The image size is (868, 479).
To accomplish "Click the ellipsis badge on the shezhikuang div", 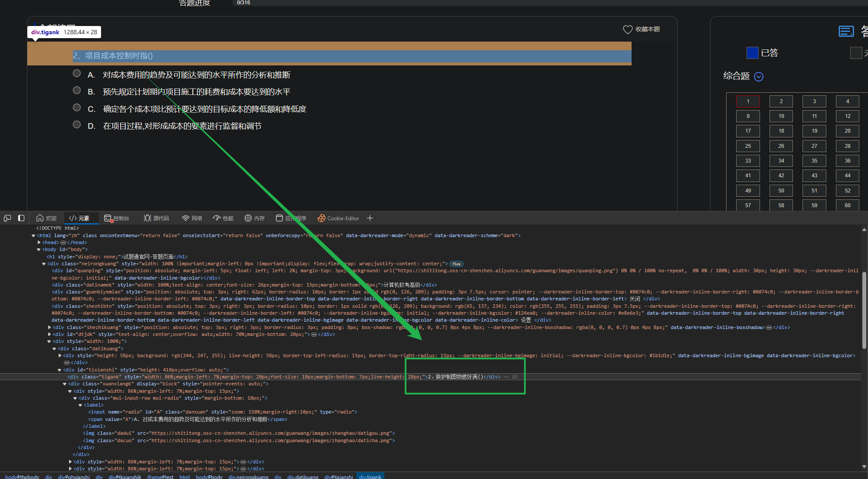I will point(769,328).
